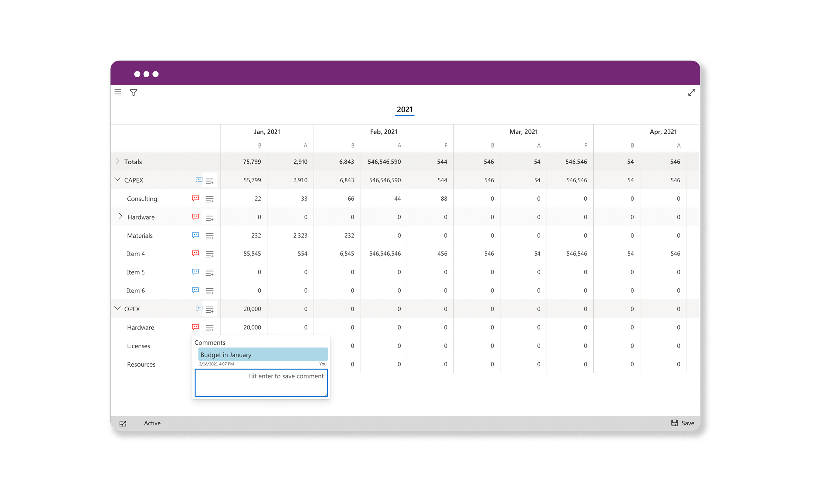820x504 pixels.
Task: Click inside the new comment text box
Action: 261,383
